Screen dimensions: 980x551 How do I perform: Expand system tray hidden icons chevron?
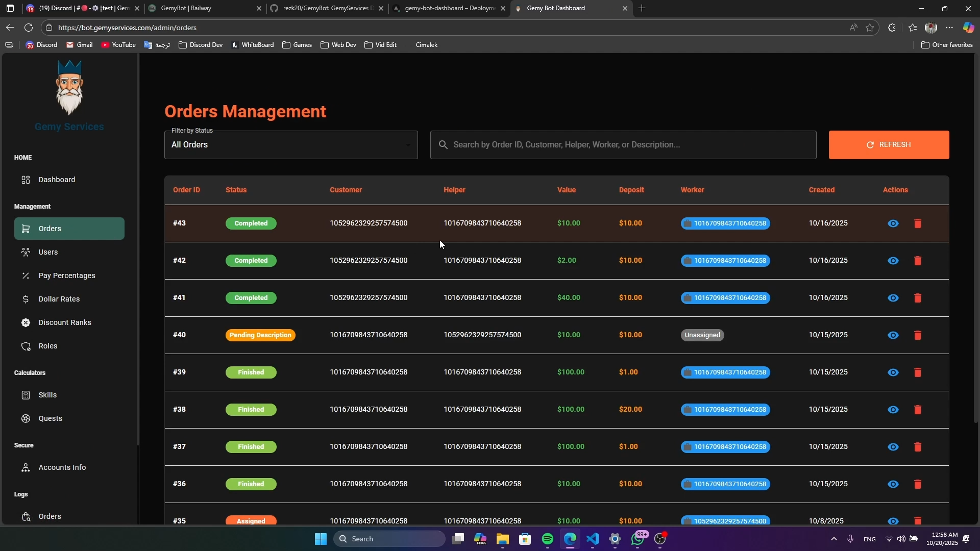point(834,539)
